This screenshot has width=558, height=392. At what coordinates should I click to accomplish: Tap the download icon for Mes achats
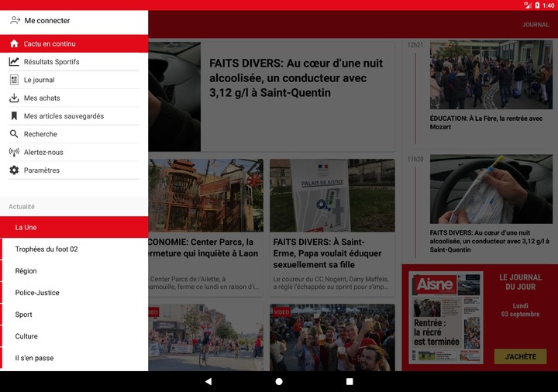(14, 98)
